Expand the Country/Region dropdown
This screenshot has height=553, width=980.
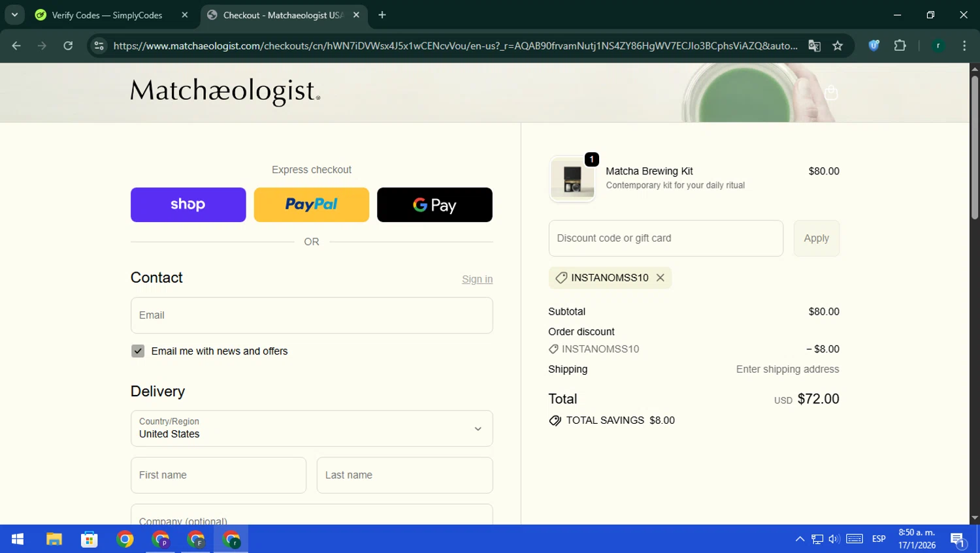(x=312, y=428)
